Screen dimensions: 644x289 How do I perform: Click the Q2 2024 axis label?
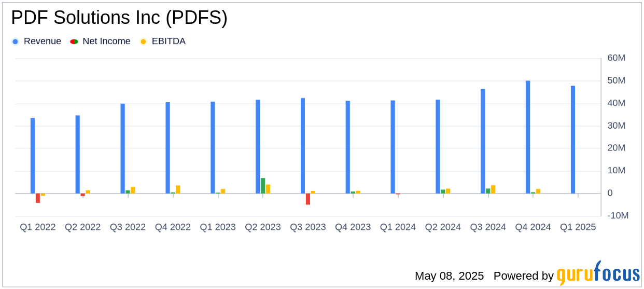[x=443, y=227]
